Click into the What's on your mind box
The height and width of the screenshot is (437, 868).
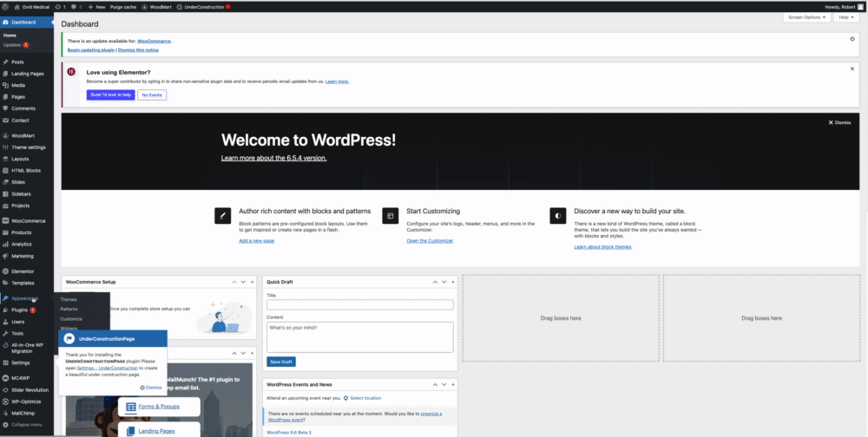click(x=360, y=337)
